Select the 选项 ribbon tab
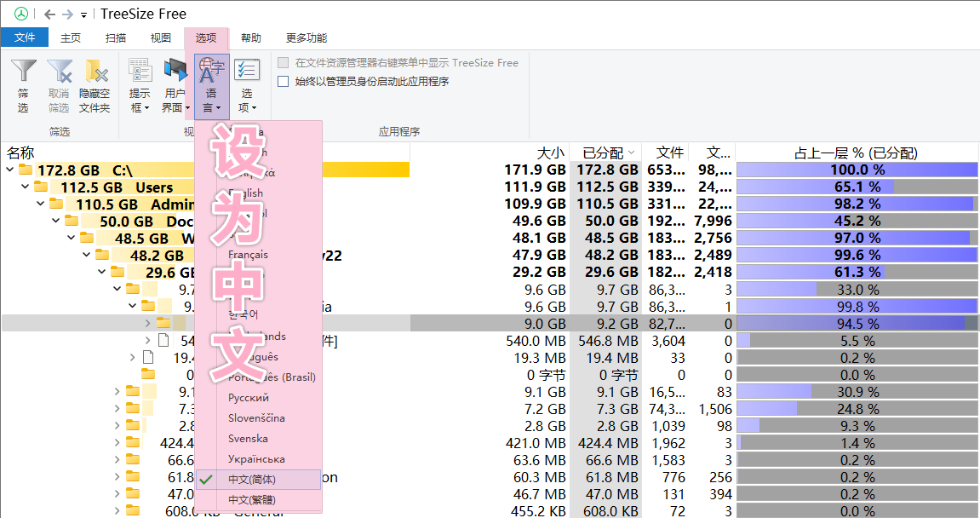This screenshot has width=980, height=518. click(x=206, y=37)
